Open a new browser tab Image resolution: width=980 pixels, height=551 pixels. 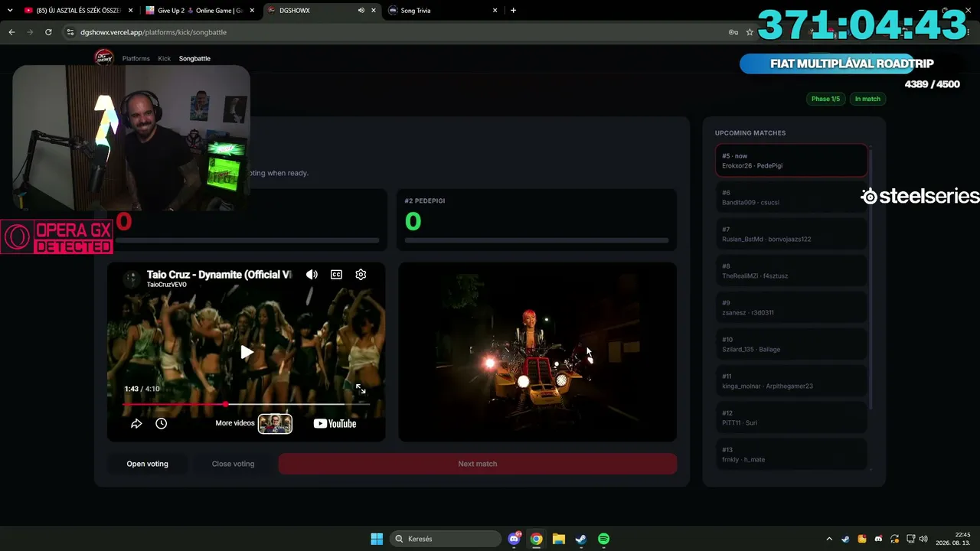coord(513,11)
